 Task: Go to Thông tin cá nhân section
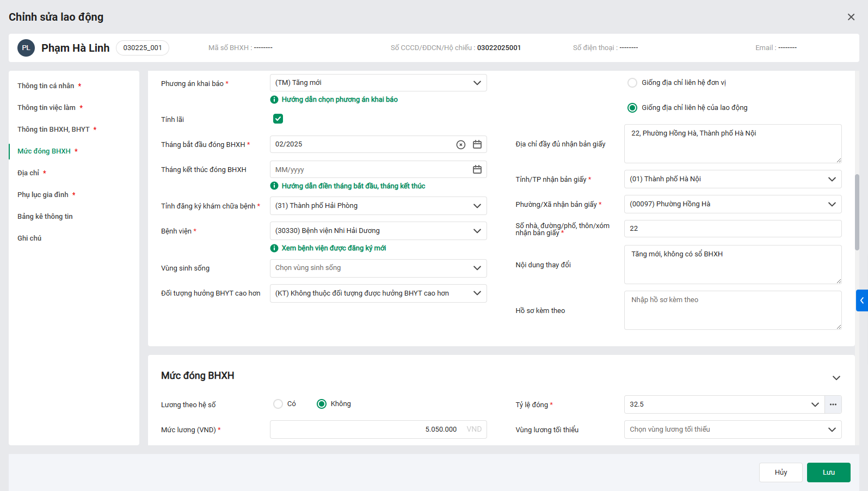(x=46, y=86)
